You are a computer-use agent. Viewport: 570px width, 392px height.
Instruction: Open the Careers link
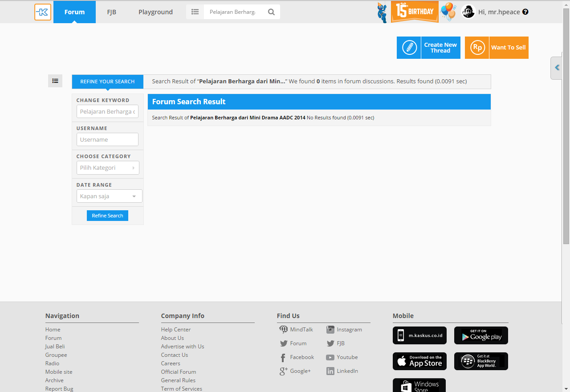171,363
